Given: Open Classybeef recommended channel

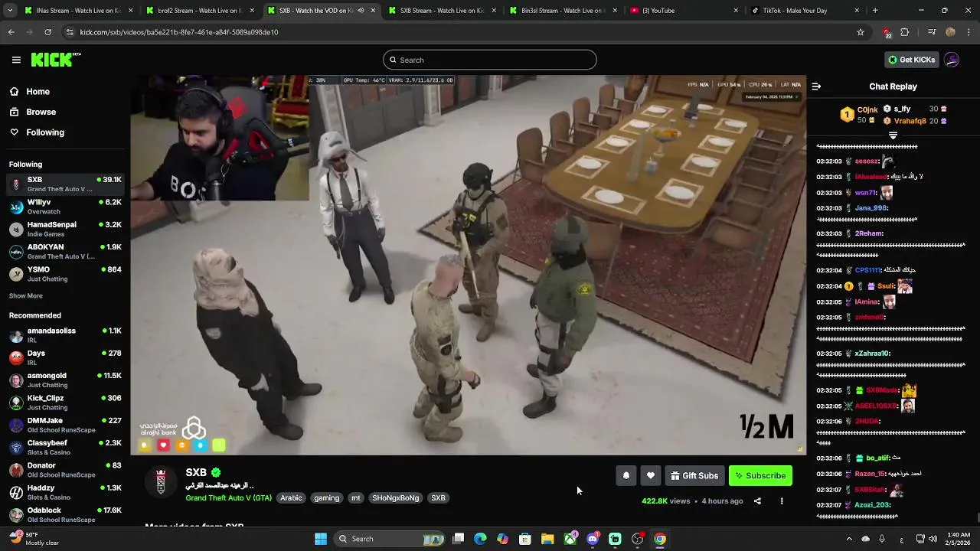Looking at the screenshot, I should [x=65, y=447].
